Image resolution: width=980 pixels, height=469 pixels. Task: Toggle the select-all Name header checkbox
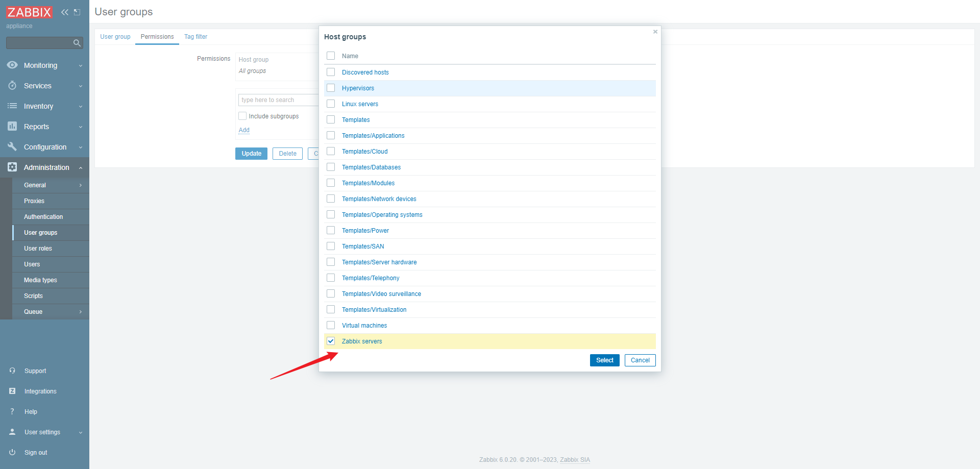(x=331, y=56)
